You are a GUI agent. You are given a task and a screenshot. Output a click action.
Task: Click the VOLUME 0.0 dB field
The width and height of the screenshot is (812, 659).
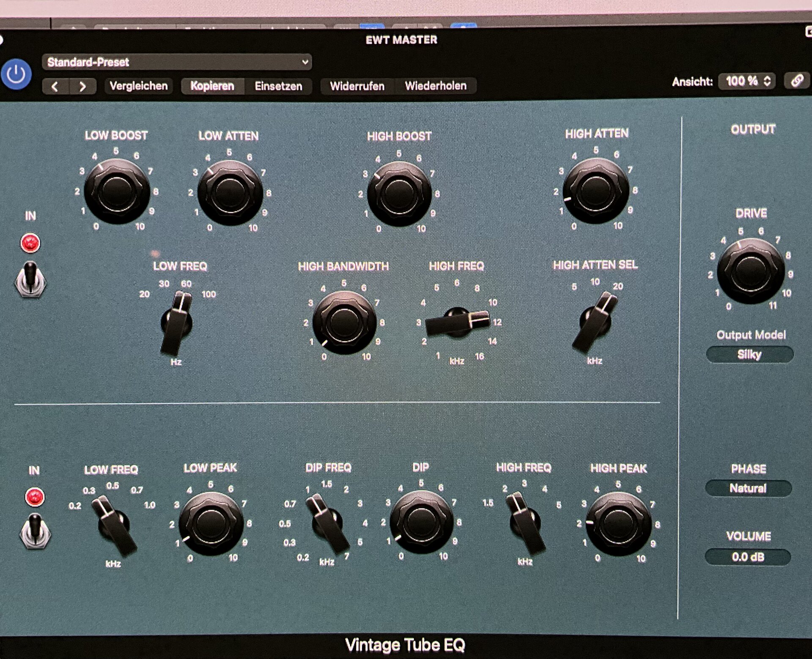pyautogui.click(x=748, y=557)
